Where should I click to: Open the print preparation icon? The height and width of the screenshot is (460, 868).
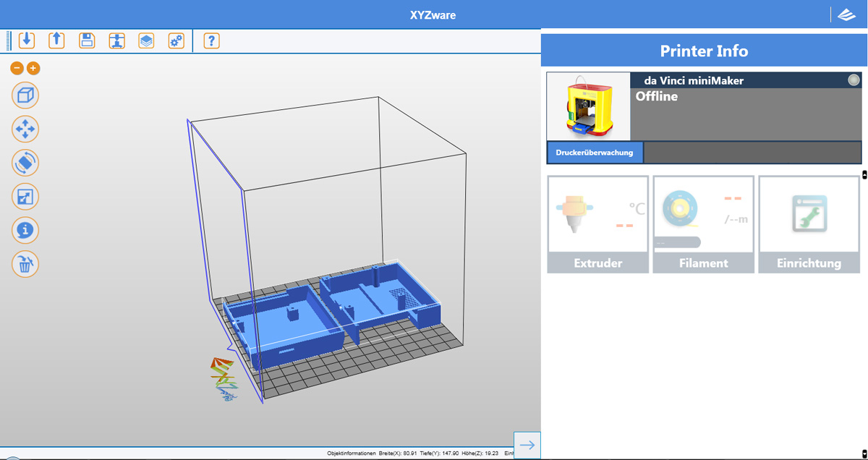(x=116, y=41)
